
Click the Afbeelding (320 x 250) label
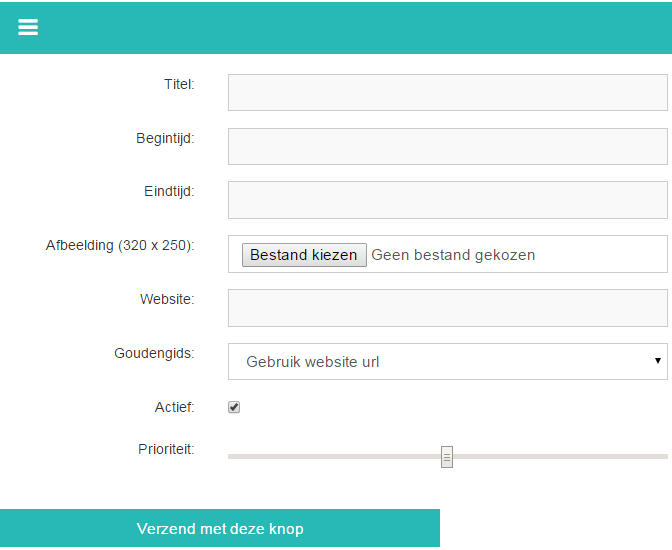coord(120,245)
